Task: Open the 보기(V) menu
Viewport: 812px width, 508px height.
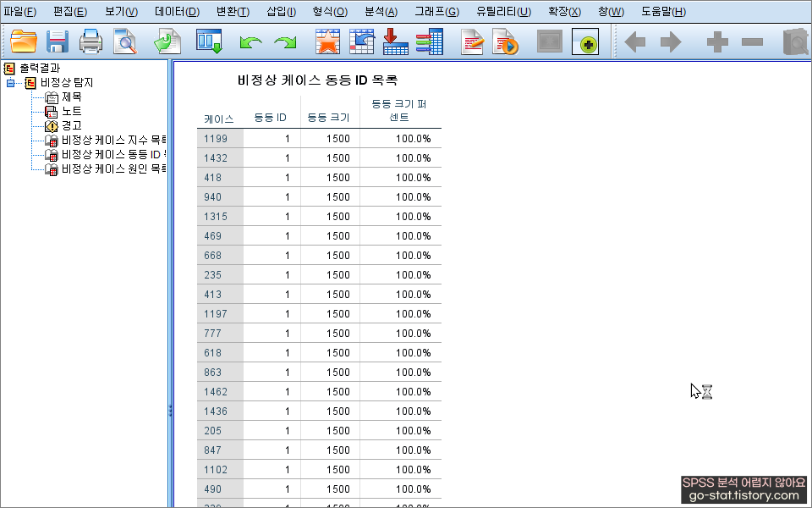Action: click(x=121, y=11)
